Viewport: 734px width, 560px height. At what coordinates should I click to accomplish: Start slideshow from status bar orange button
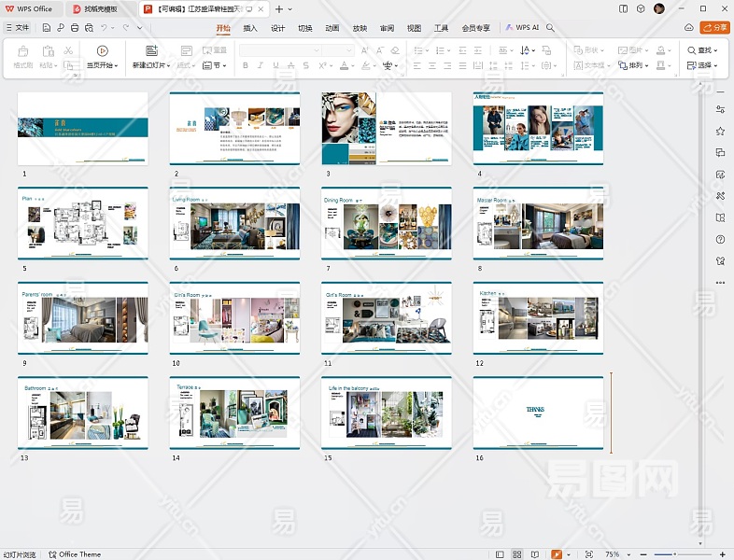(557, 554)
